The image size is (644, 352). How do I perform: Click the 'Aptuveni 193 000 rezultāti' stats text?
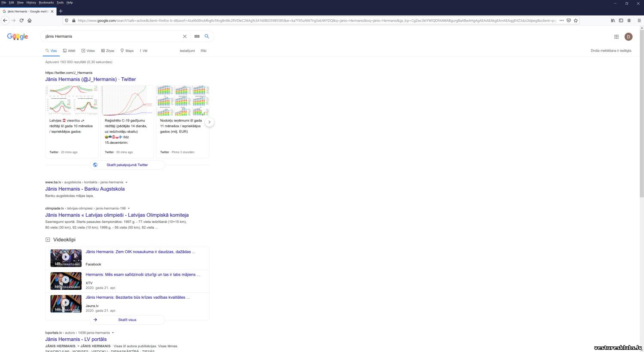tap(79, 62)
